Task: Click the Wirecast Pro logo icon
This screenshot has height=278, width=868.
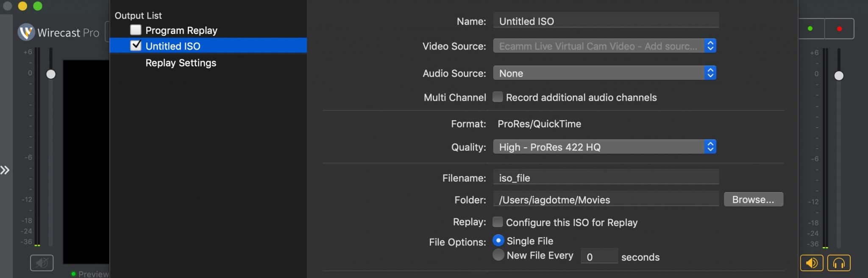Action: pyautogui.click(x=26, y=32)
